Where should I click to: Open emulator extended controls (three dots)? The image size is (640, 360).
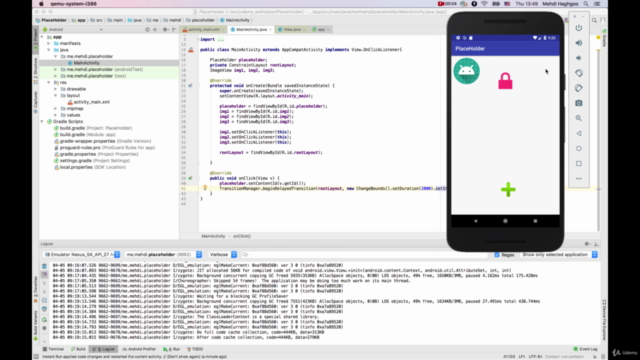pyautogui.click(x=579, y=179)
